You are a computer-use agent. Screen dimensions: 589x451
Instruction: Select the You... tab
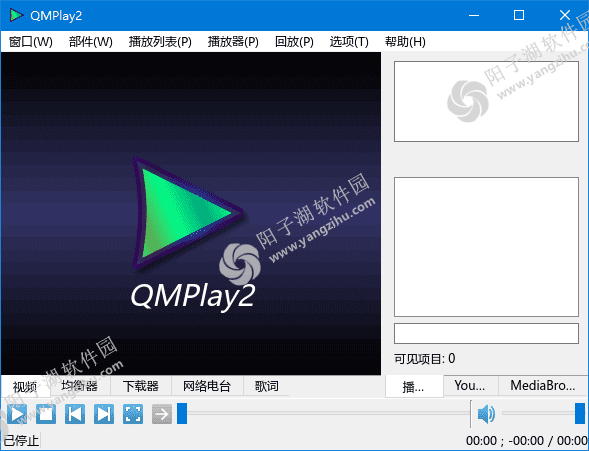pos(470,386)
